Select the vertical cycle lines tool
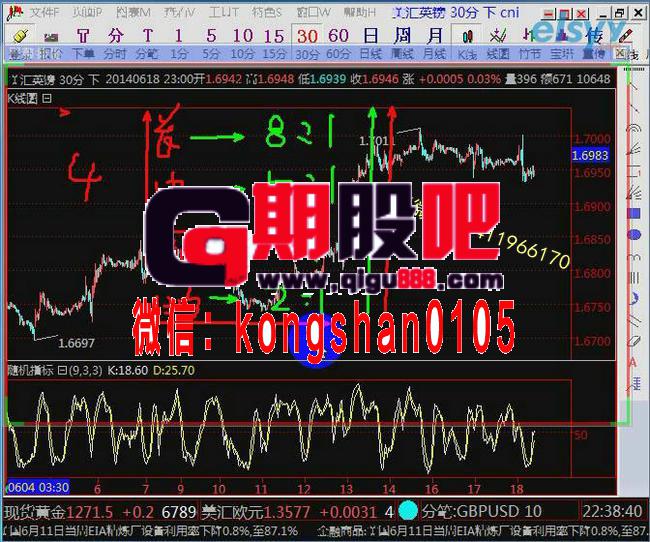 coord(634,277)
